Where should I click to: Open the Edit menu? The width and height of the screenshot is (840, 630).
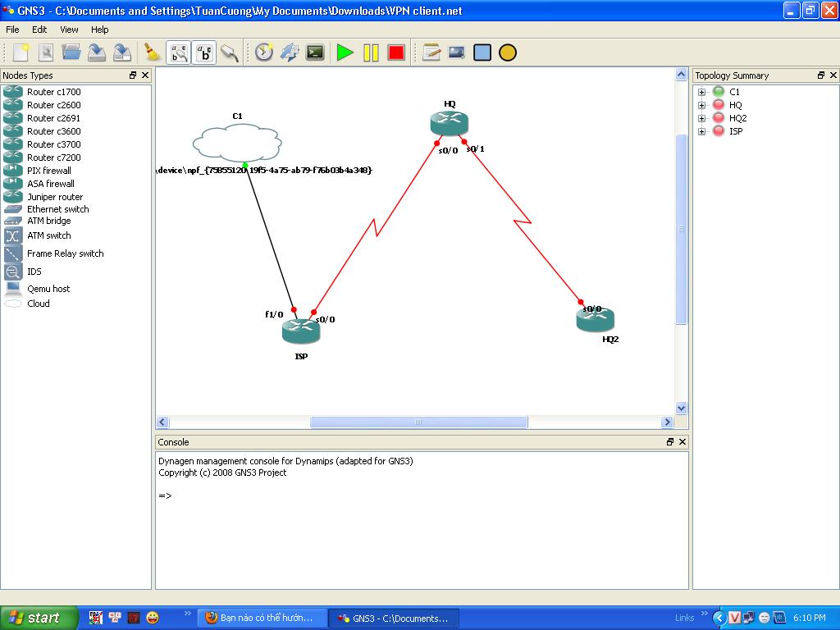click(x=39, y=30)
